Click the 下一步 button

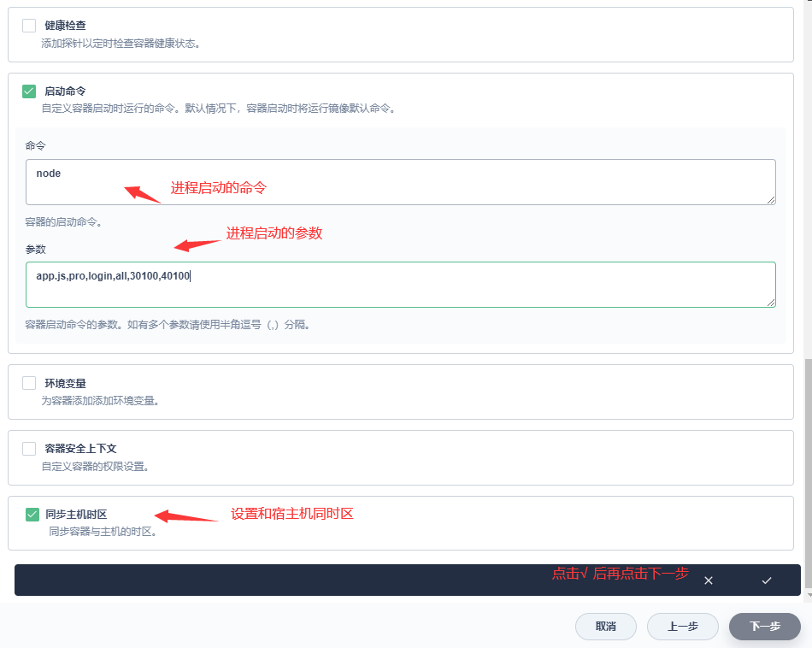(x=764, y=627)
